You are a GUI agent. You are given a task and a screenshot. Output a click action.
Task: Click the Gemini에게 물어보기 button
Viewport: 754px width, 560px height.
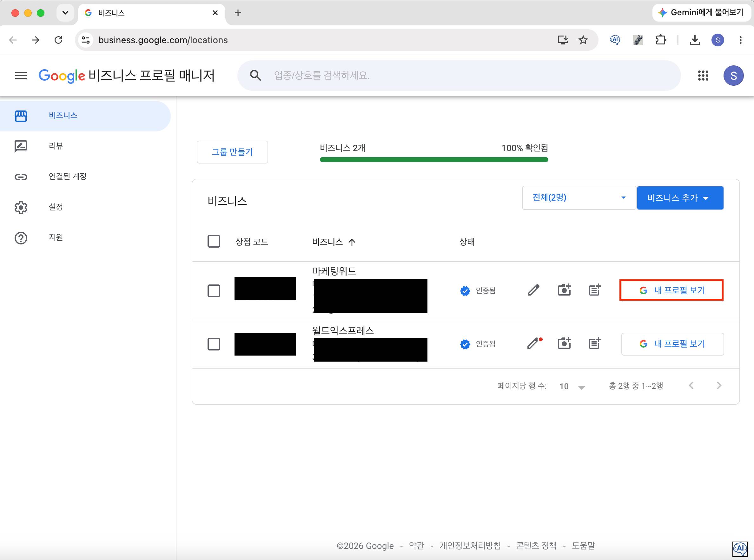tap(701, 13)
